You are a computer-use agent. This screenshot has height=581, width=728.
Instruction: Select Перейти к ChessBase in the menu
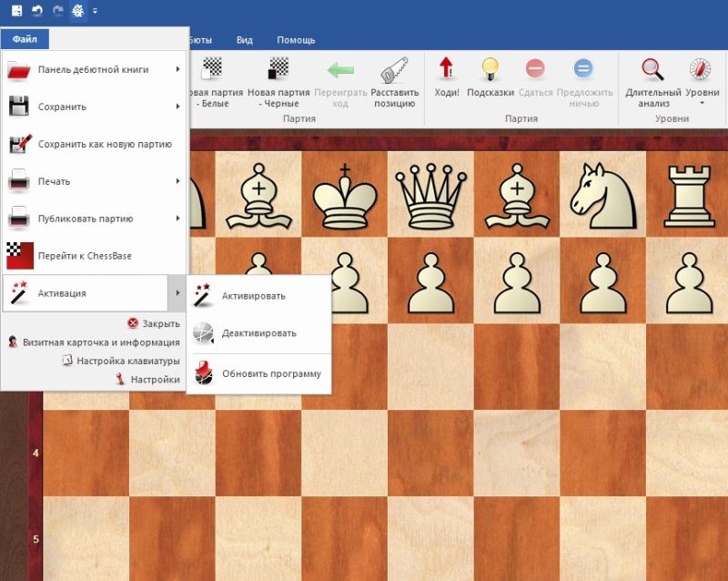pos(85,256)
